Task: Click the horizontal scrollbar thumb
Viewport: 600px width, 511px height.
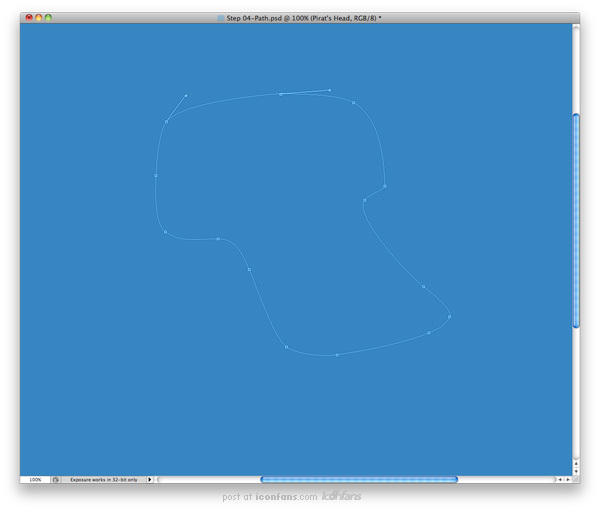Action: pos(359,480)
